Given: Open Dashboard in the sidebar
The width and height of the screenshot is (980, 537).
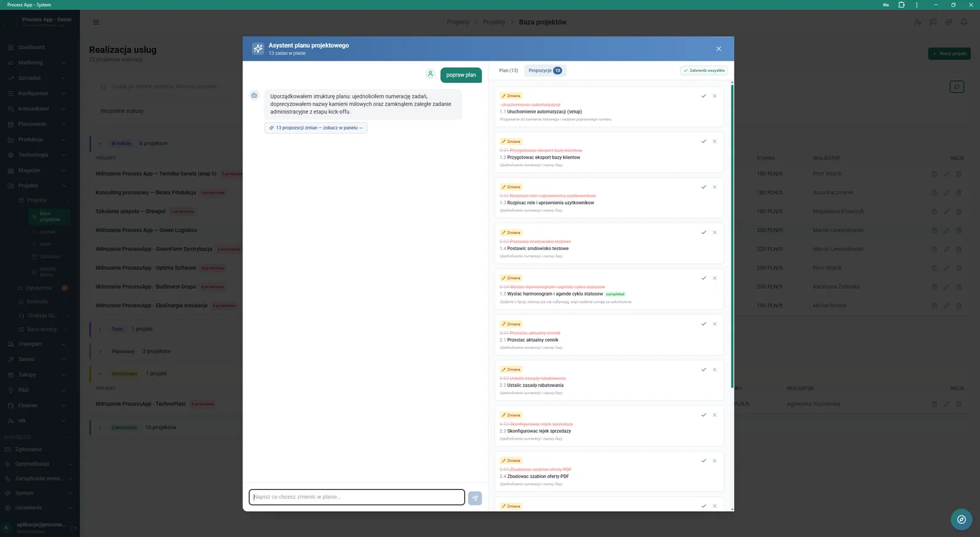Looking at the screenshot, I should click(x=31, y=47).
